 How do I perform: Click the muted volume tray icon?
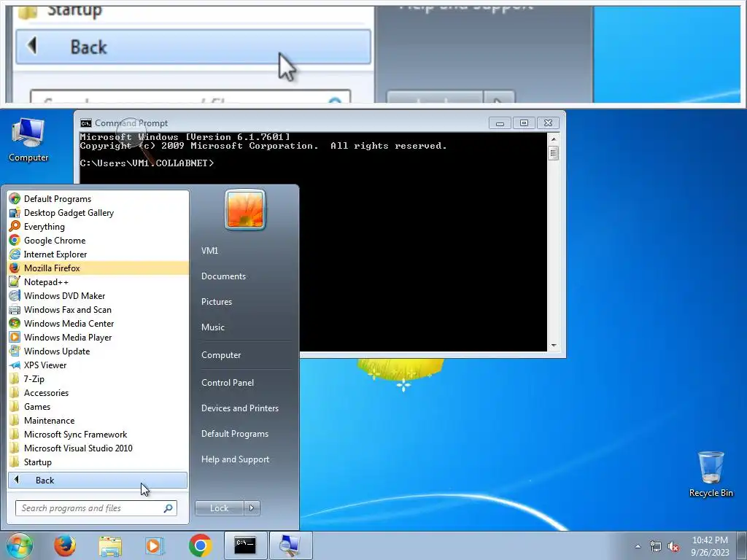(673, 547)
